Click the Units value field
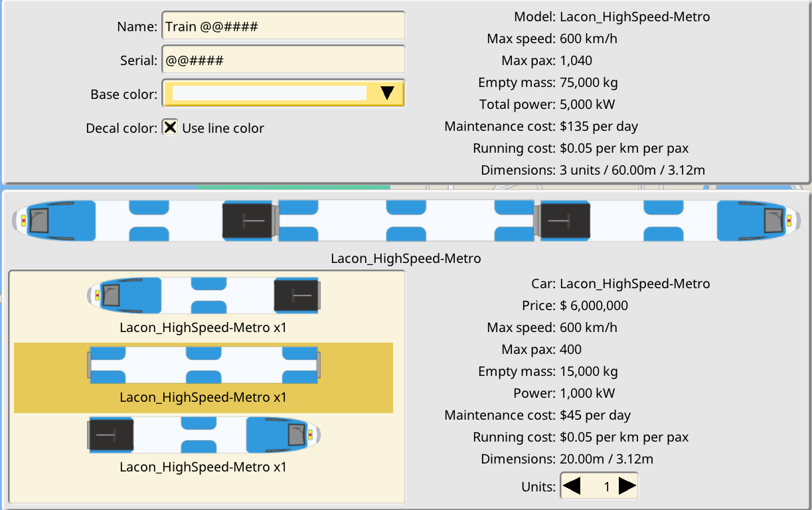Screen dimensions: 812x510 pos(600,486)
